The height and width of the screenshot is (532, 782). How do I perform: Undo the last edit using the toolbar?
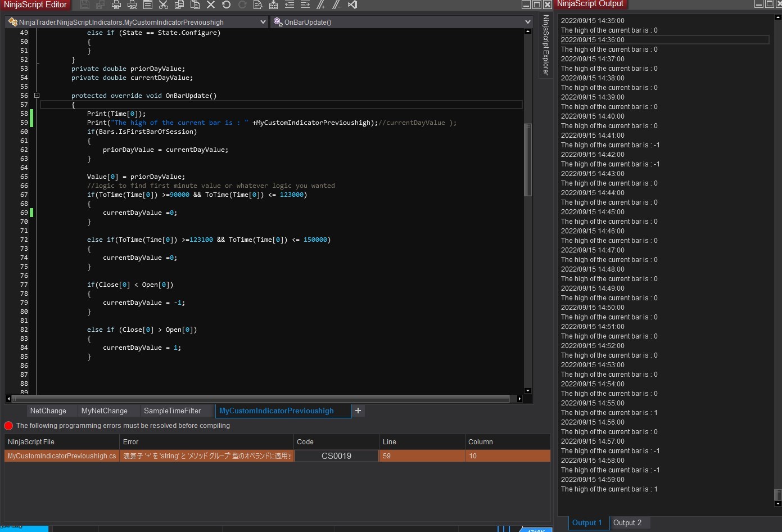[227, 5]
